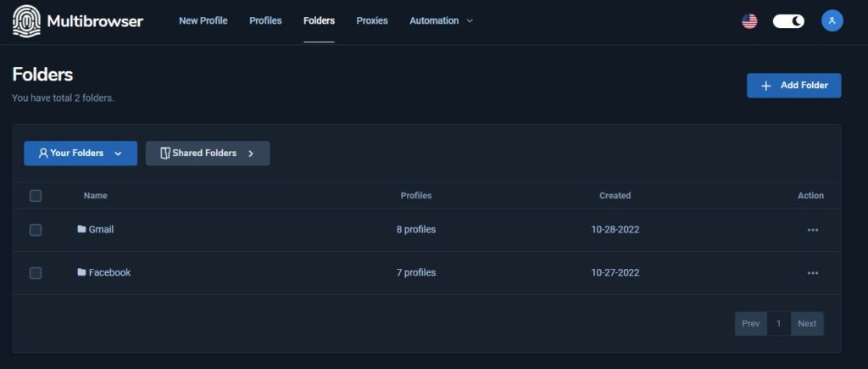Select the Folders tab

[319, 20]
